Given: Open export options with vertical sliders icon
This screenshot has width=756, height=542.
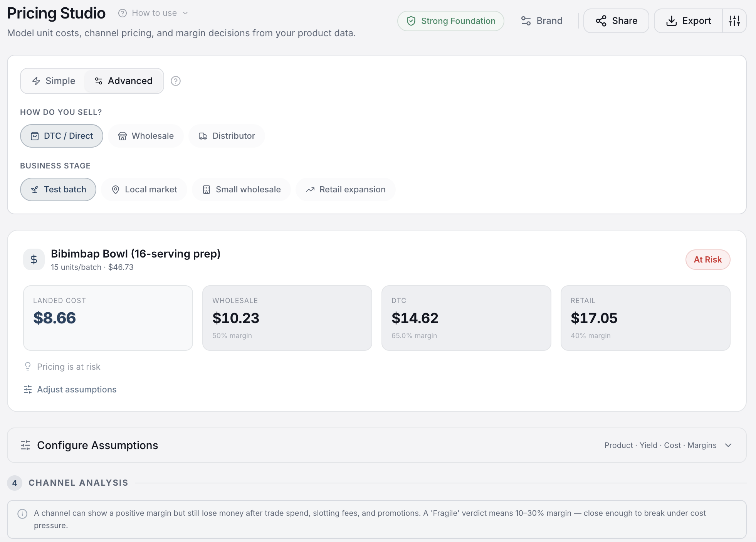Looking at the screenshot, I should coord(734,21).
